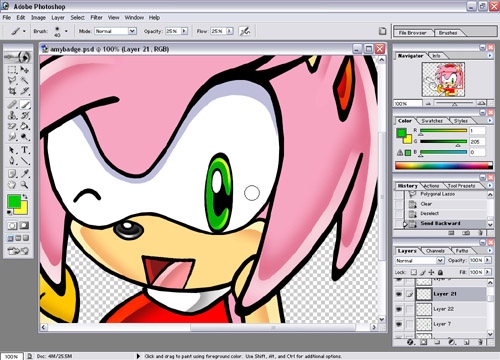
Task: Open the Image menu
Action: pyautogui.click(x=38, y=17)
